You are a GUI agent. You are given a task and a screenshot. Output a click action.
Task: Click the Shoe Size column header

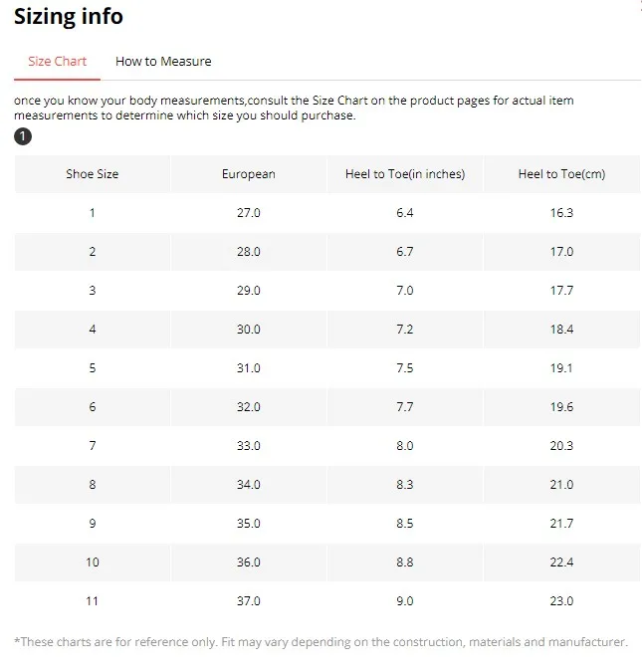click(93, 174)
